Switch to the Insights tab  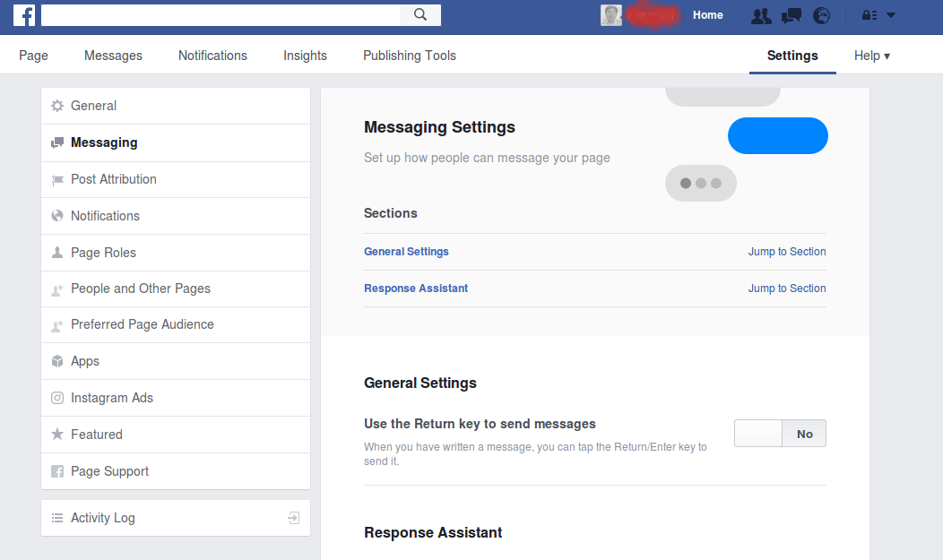coord(305,56)
